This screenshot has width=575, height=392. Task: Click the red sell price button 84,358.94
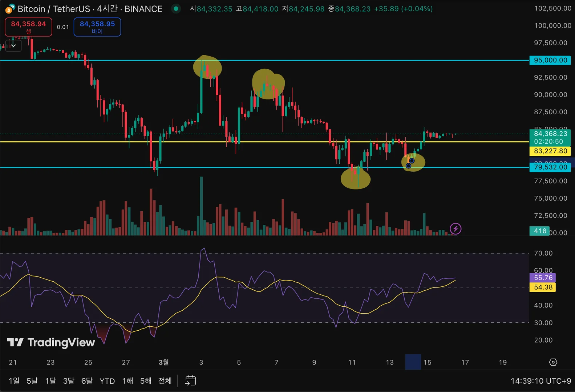click(28, 27)
